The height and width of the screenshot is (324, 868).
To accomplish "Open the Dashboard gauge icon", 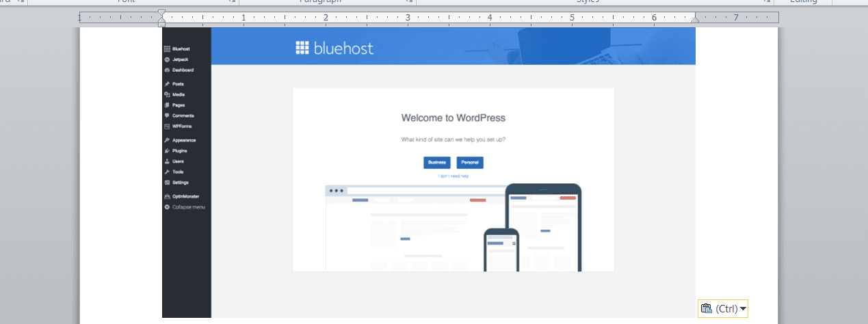I will (167, 70).
